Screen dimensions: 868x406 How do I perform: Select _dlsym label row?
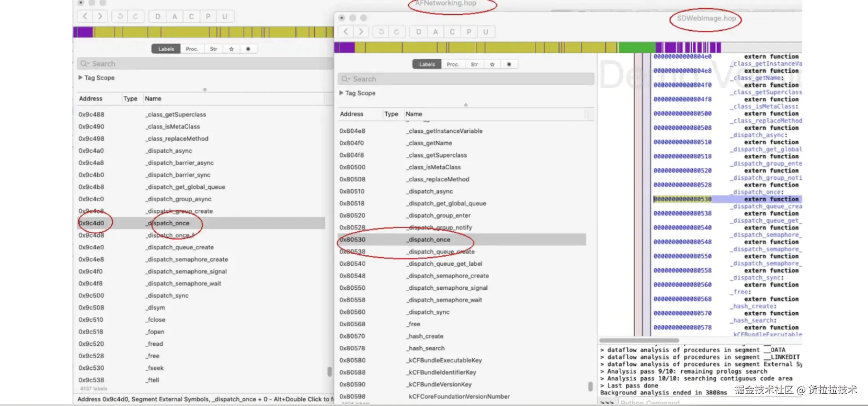(201, 307)
